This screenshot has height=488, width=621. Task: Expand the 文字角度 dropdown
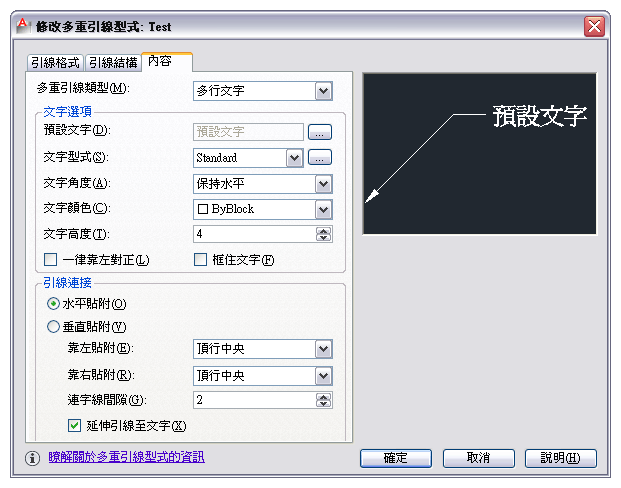tap(324, 184)
